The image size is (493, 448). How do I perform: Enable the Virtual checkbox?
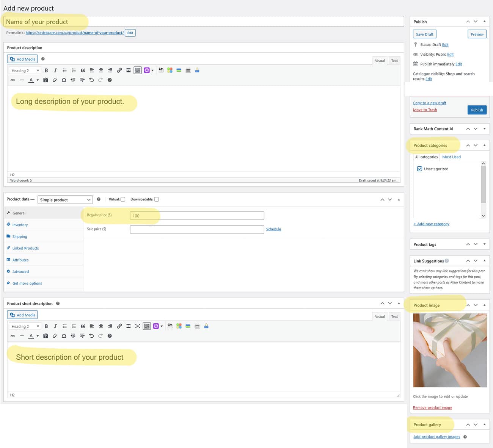click(123, 199)
